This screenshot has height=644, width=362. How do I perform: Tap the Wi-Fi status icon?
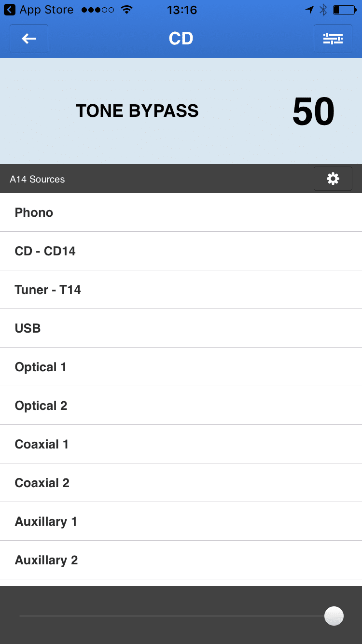[x=126, y=10]
